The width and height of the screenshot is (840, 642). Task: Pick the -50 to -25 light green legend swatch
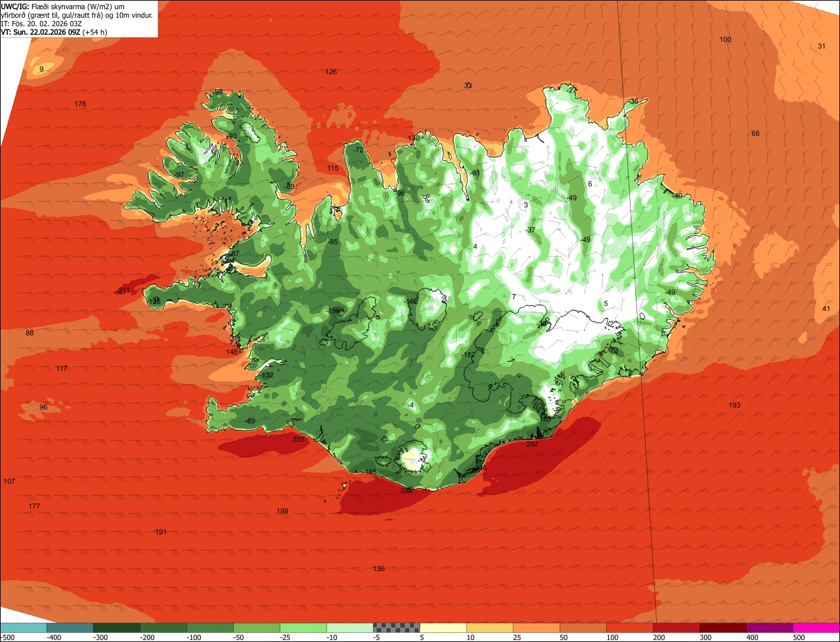click(x=257, y=628)
